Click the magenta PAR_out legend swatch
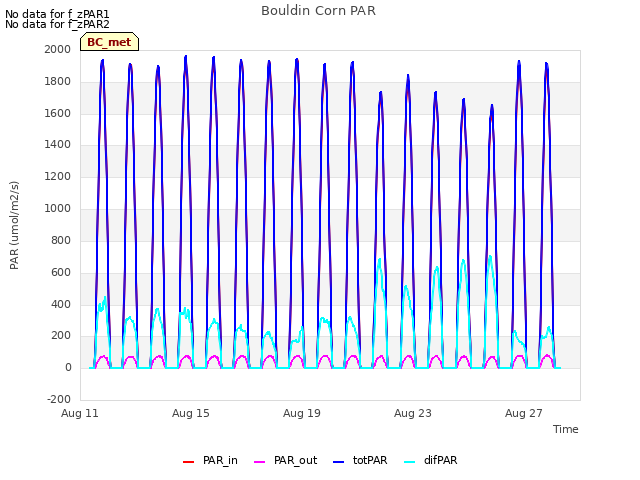Viewport: 640px width, 480px height. [x=259, y=461]
